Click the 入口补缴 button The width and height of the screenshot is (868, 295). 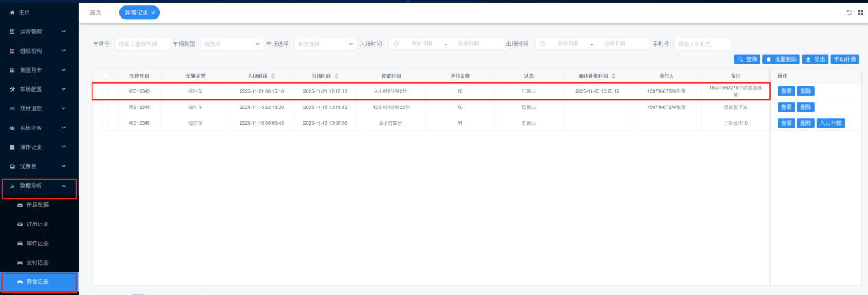830,123
